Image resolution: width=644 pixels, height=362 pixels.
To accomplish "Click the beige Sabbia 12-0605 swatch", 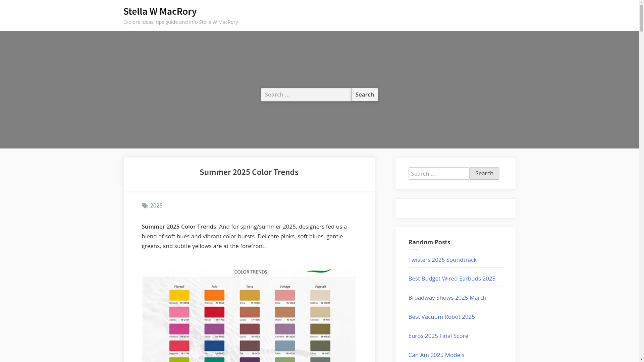I will (x=320, y=295).
